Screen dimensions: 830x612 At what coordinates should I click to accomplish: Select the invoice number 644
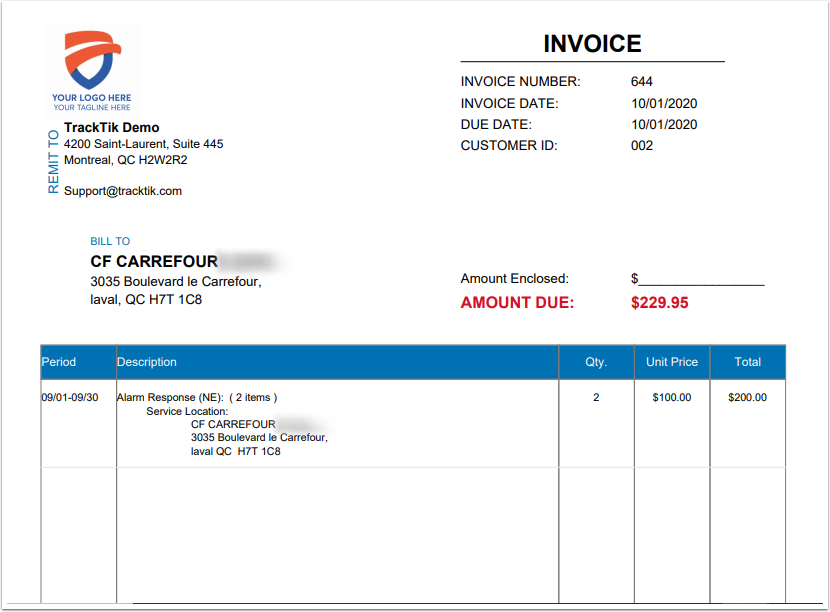click(x=642, y=82)
